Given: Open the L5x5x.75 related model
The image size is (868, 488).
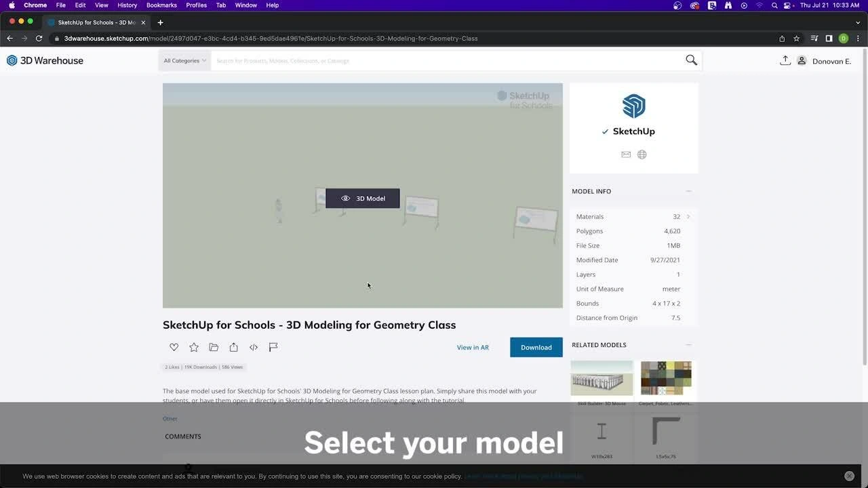Looking at the screenshot, I should [666, 431].
